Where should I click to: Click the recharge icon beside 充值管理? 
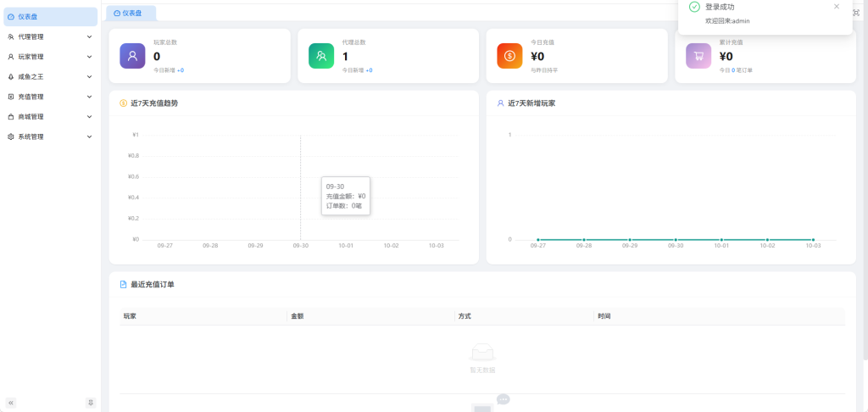click(11, 97)
